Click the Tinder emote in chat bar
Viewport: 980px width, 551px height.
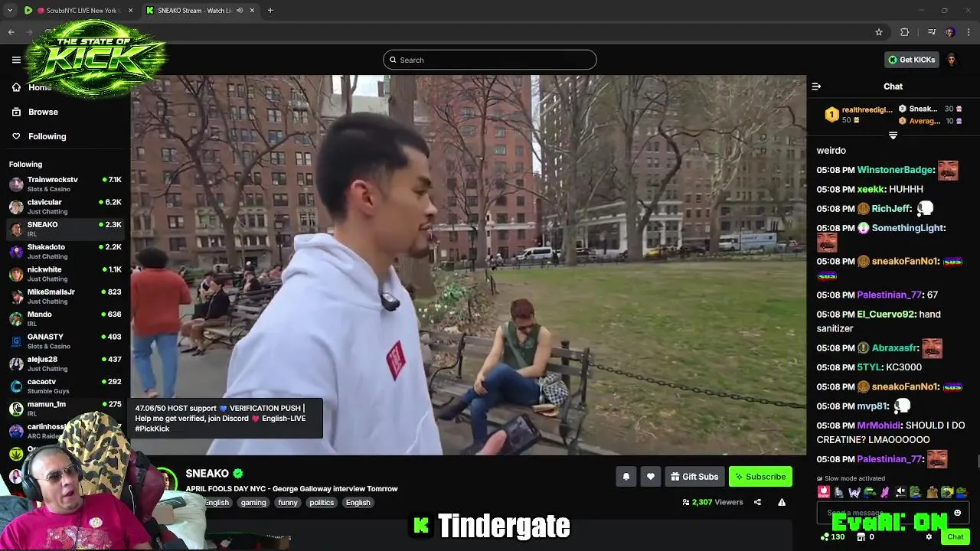click(824, 492)
